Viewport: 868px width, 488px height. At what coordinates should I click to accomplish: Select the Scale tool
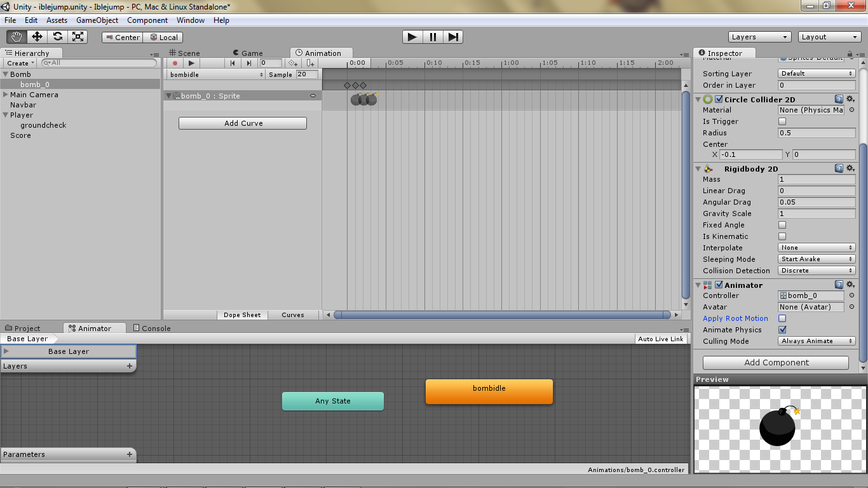[78, 37]
